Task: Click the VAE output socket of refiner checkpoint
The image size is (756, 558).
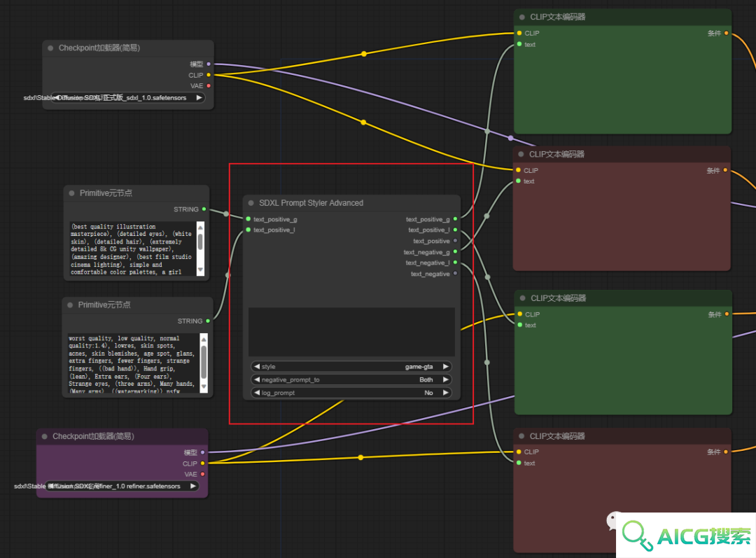Action: pyautogui.click(x=202, y=474)
